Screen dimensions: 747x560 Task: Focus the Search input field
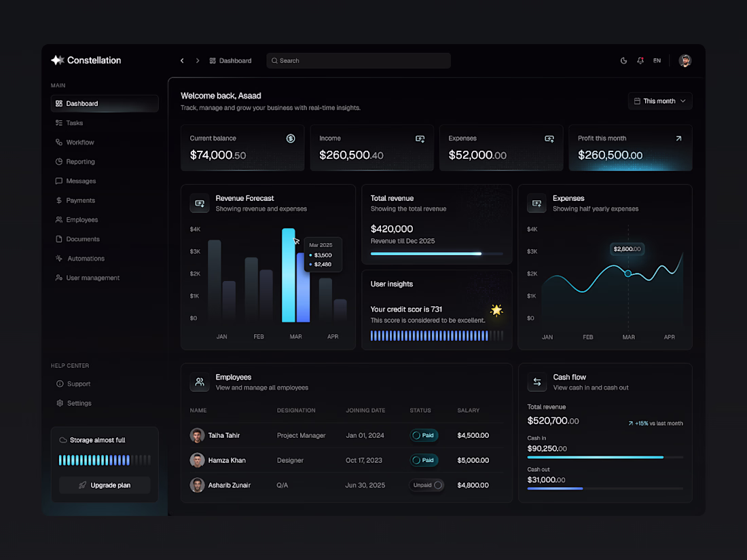(359, 60)
